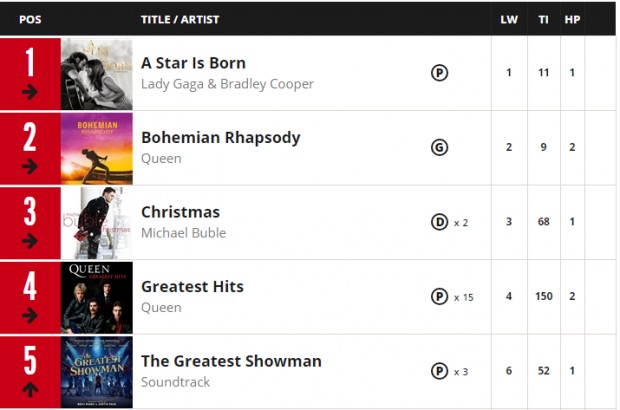Open the Michael Buble Christmas album cover
Viewport: 620px width, 410px height.
[97, 223]
